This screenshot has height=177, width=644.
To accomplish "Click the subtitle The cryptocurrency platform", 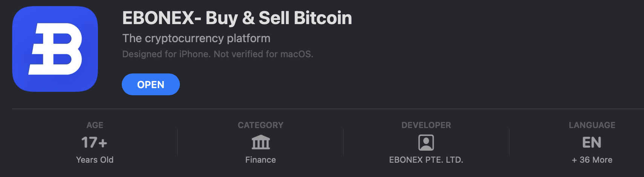I will [x=196, y=38].
